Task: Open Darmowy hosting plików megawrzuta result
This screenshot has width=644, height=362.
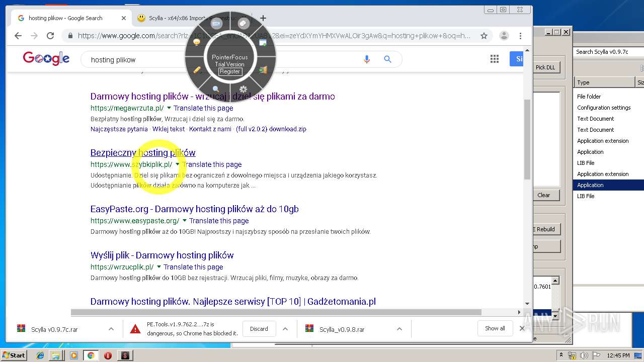Action: tap(212, 96)
